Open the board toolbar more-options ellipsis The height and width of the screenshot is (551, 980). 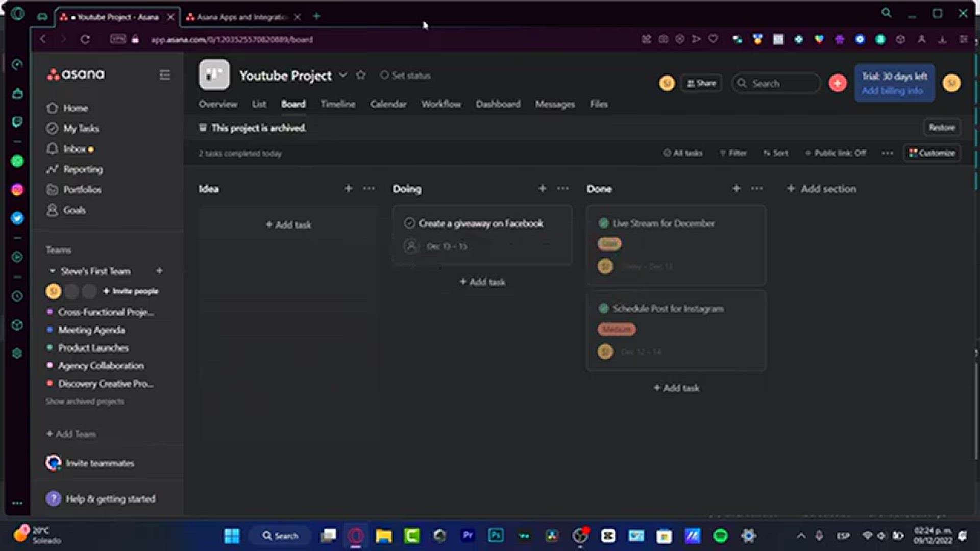(887, 153)
